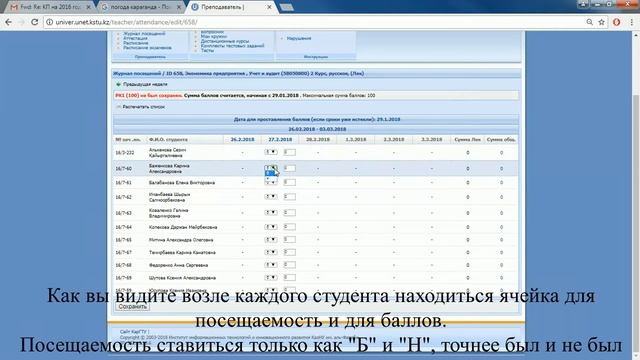Click the score field for student 16/7-64
This screenshot has width=640, height=360.
pos(289,227)
